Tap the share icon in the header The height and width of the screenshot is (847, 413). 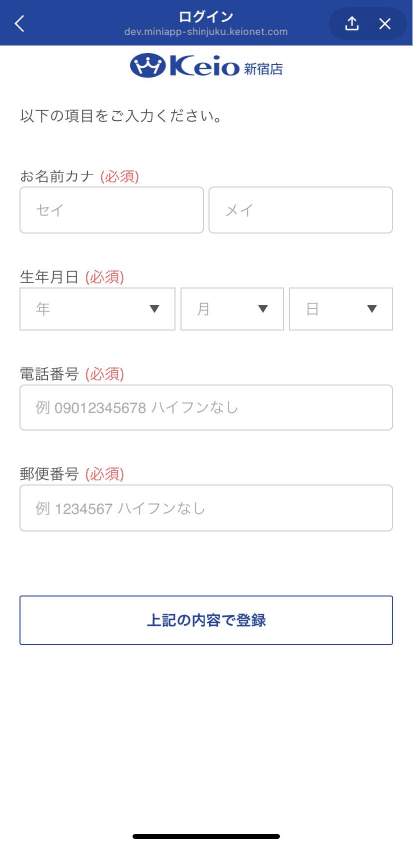(351, 23)
